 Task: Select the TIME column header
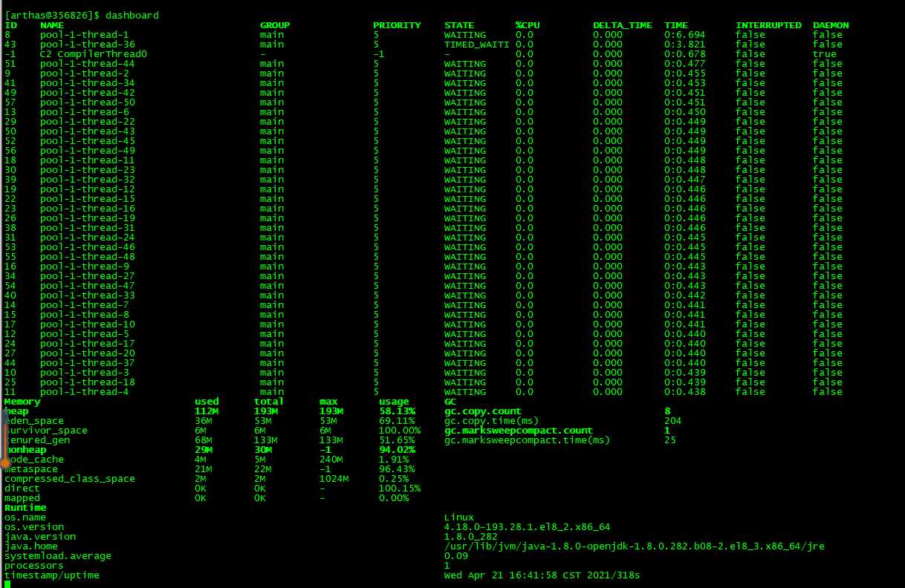676,25
